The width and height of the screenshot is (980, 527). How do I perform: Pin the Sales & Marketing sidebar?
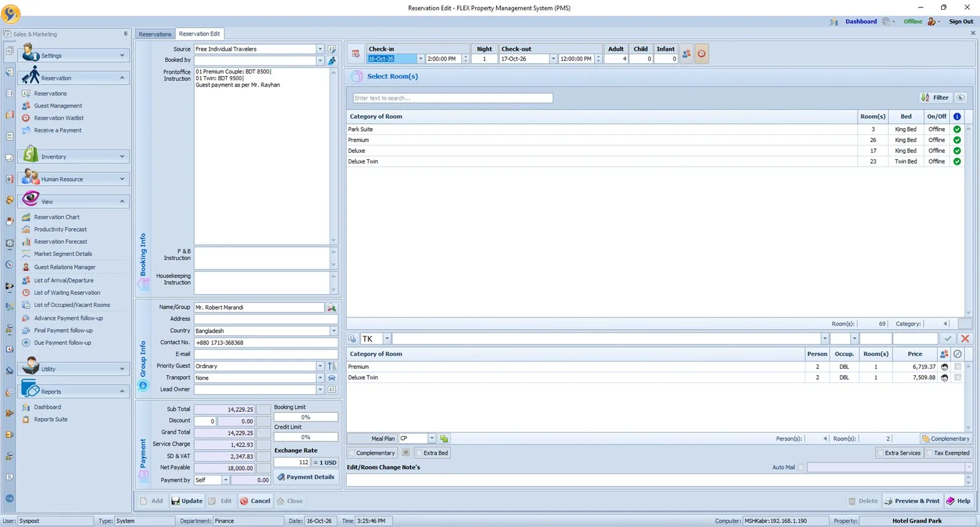coord(126,34)
